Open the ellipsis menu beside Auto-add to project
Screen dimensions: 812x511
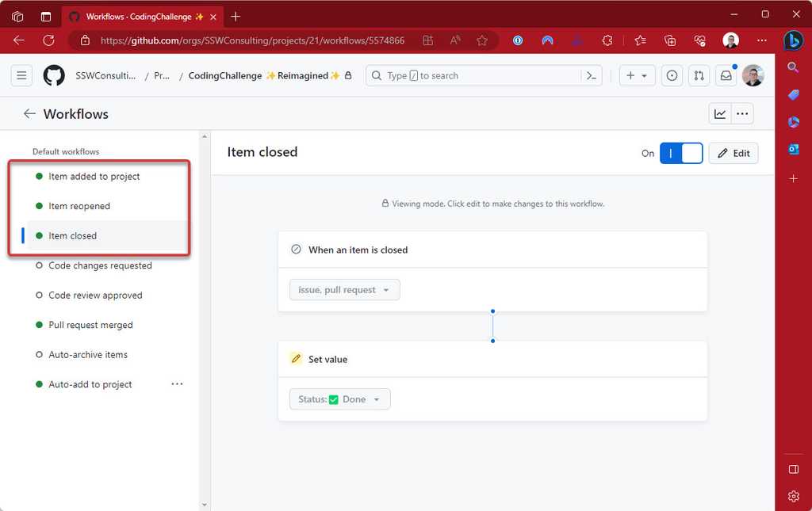click(177, 383)
